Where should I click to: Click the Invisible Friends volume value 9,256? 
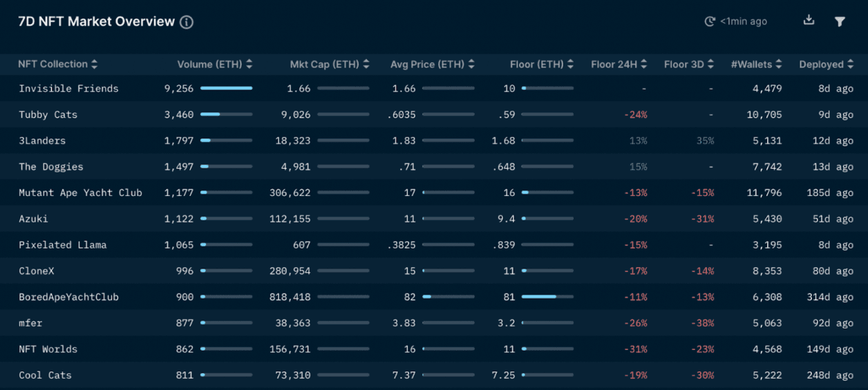click(179, 88)
